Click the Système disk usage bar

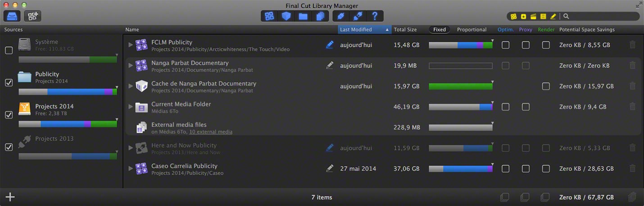tap(68, 59)
